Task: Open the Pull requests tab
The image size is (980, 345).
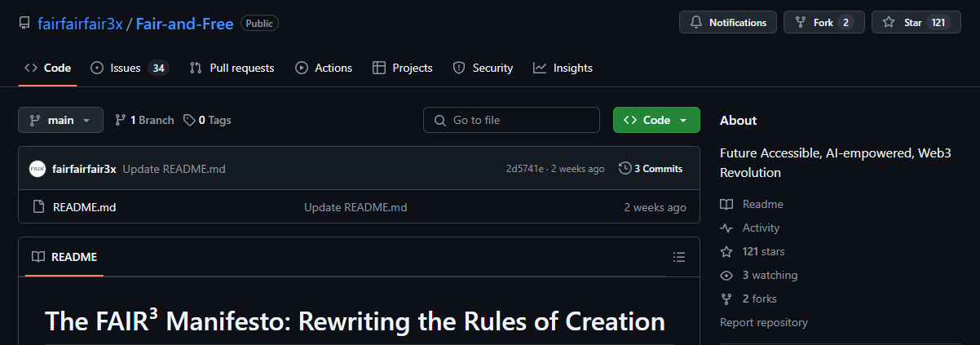Action: click(232, 68)
